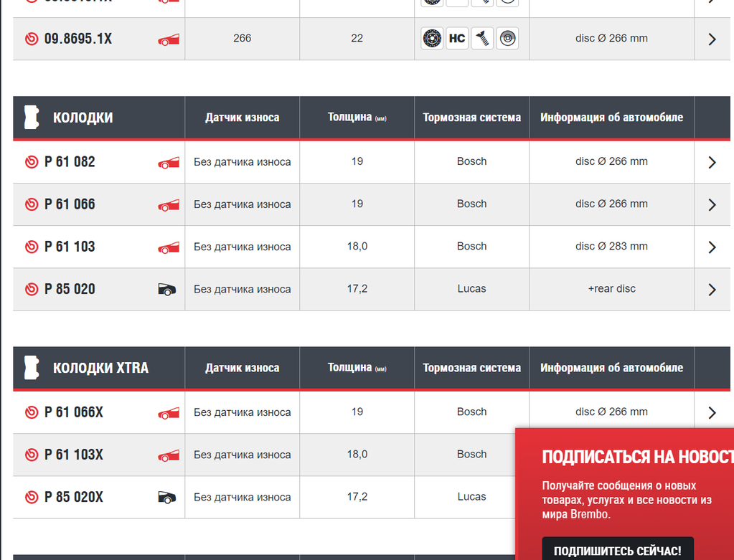This screenshot has height=560, width=734.
Task: Click Bosch brake system in P 61 103X row
Action: click(x=472, y=455)
